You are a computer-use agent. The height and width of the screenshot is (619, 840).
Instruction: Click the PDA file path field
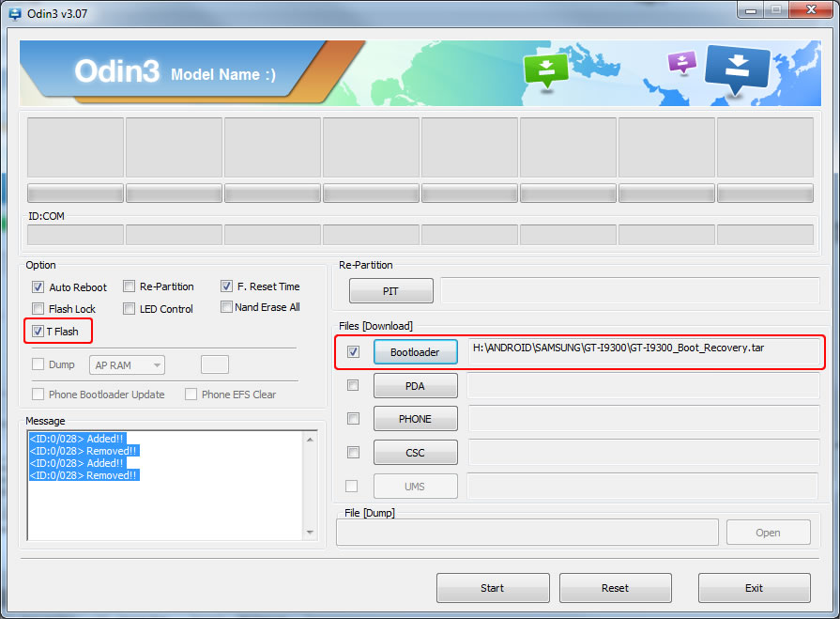click(644, 385)
